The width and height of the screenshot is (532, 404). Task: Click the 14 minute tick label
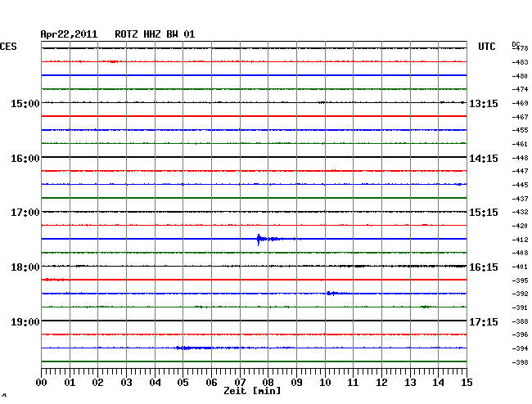pos(438,383)
